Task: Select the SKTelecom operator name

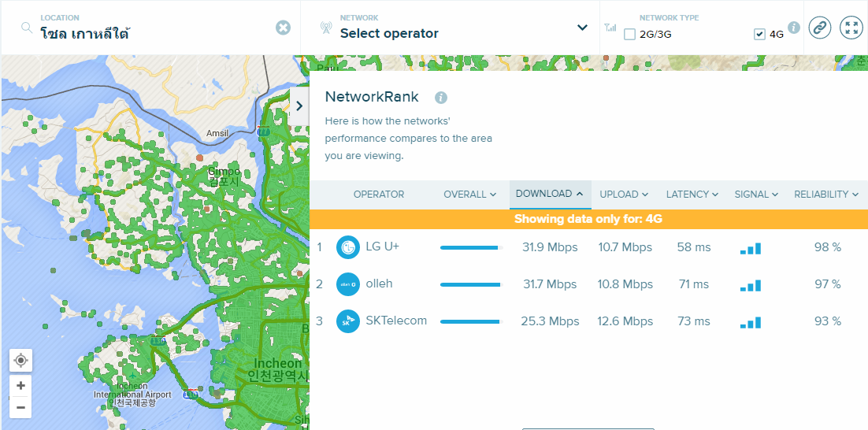Action: pyautogui.click(x=396, y=320)
